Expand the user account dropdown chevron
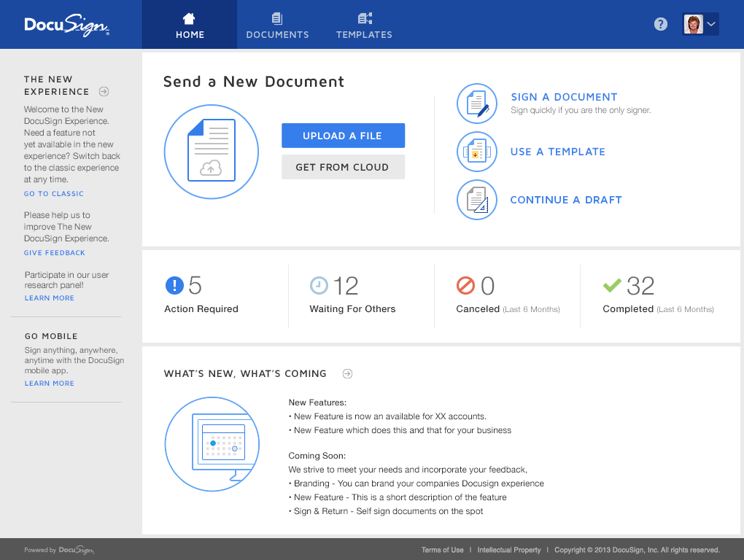744x560 pixels. 711,24
